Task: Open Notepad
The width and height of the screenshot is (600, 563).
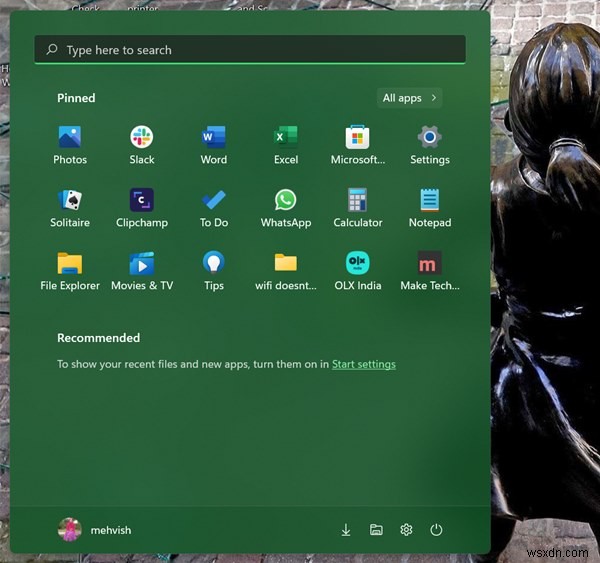Action: tap(429, 208)
